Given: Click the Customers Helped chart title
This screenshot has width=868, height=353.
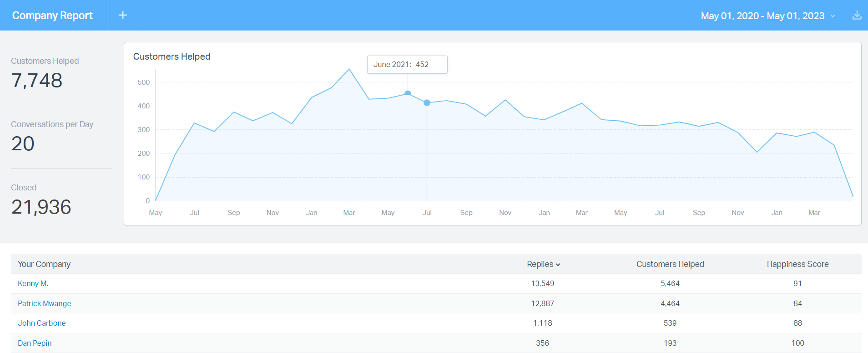Looking at the screenshot, I should coord(172,56).
